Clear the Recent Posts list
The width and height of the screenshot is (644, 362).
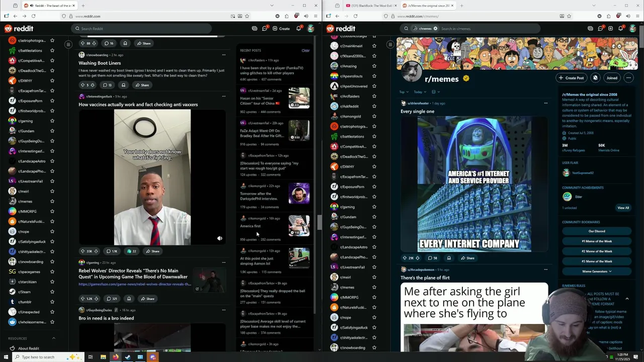(305, 51)
